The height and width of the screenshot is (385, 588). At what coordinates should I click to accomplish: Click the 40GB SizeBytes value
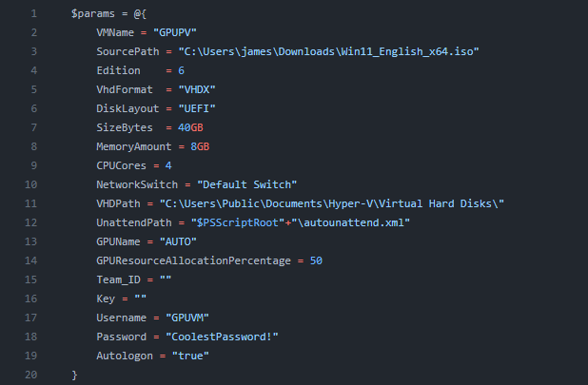190,128
